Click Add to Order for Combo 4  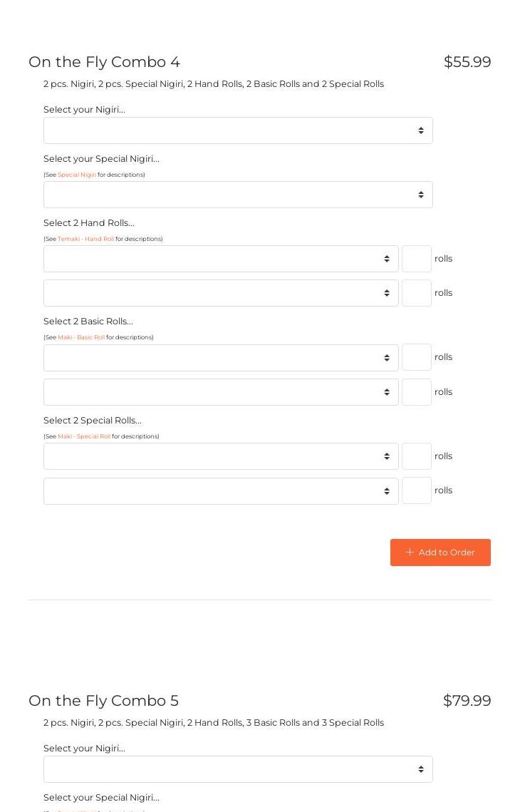(x=440, y=553)
